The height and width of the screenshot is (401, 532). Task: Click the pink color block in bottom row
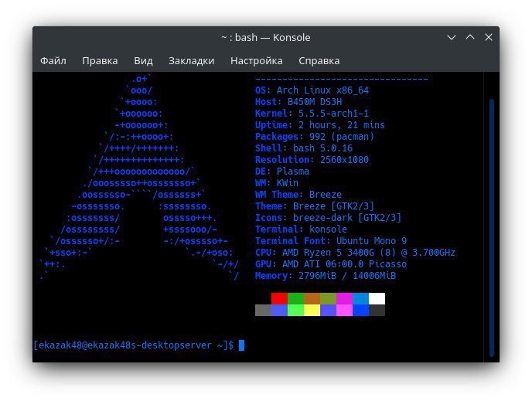point(344,310)
